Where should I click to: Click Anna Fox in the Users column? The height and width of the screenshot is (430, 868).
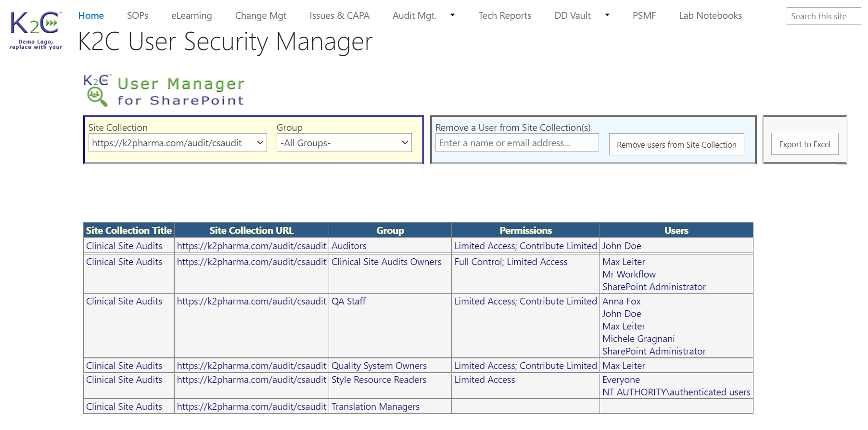pos(621,301)
